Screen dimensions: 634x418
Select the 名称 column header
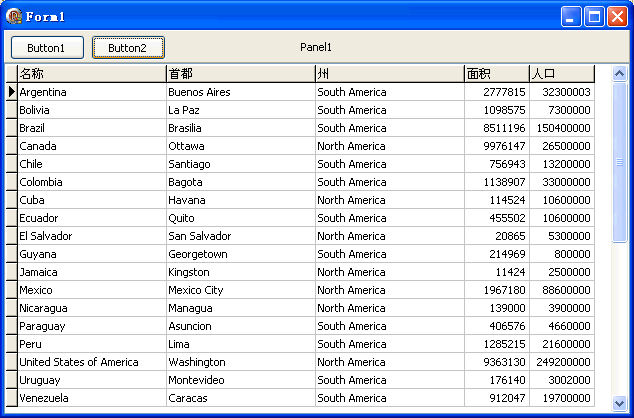(92, 74)
